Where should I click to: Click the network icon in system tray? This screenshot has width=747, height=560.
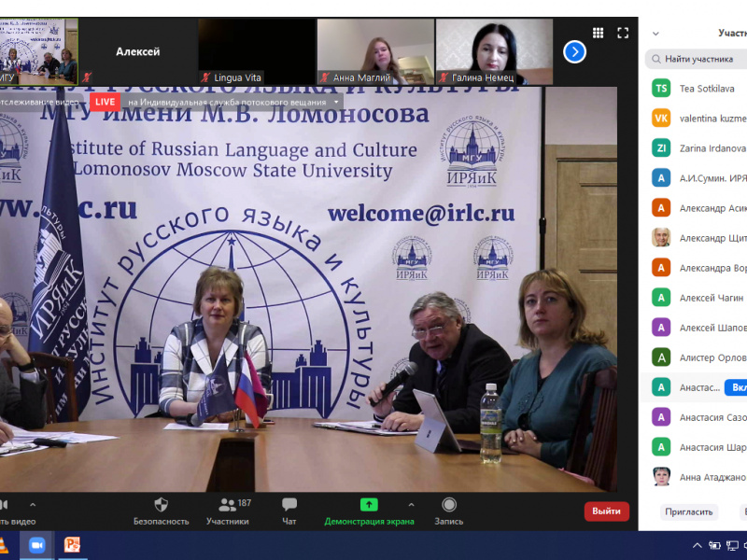click(x=732, y=546)
